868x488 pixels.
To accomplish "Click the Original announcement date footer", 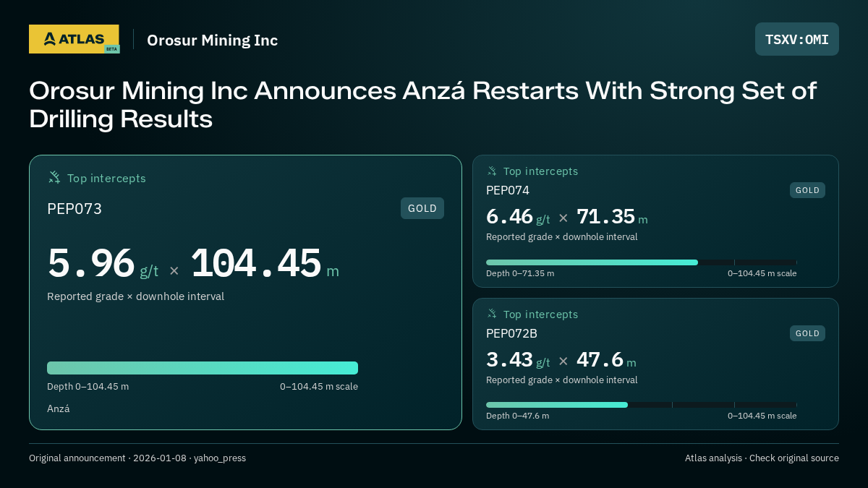I will coord(137,458).
